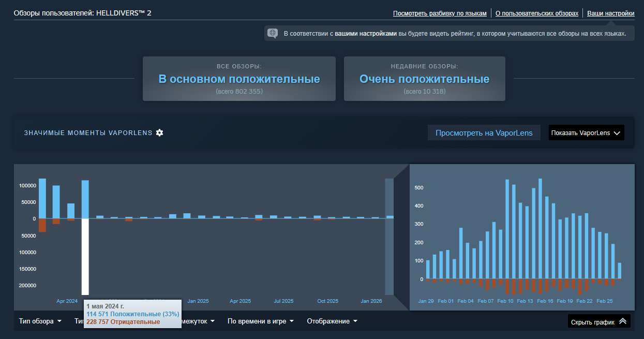644x339 pixels.
Task: Expand Отображение dropdown
Action: 332,321
